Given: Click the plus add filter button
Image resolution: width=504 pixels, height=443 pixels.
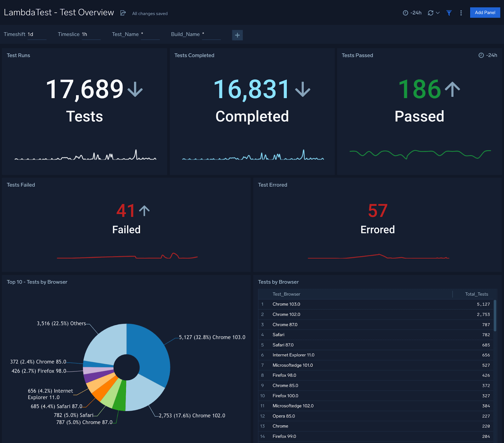Looking at the screenshot, I should point(238,35).
